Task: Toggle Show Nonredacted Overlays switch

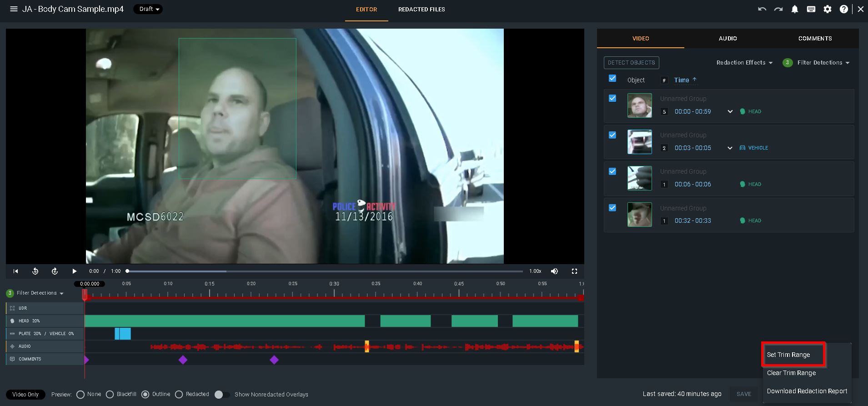Action: (221, 394)
